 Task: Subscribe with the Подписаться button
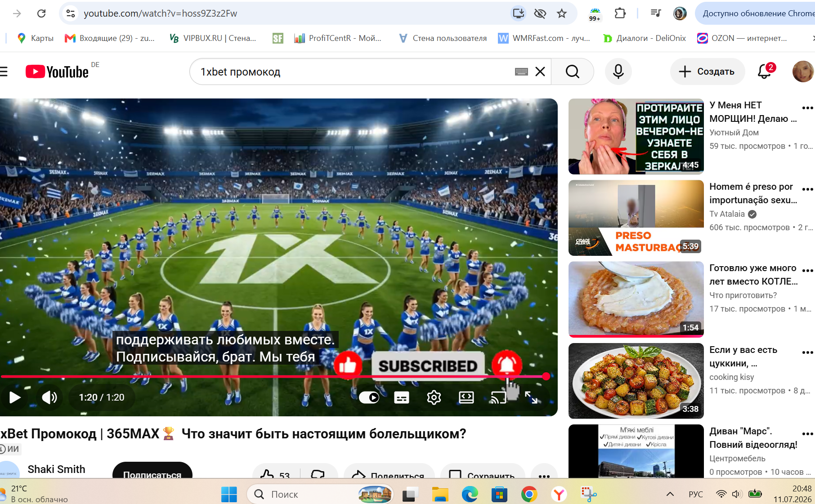coord(152,470)
